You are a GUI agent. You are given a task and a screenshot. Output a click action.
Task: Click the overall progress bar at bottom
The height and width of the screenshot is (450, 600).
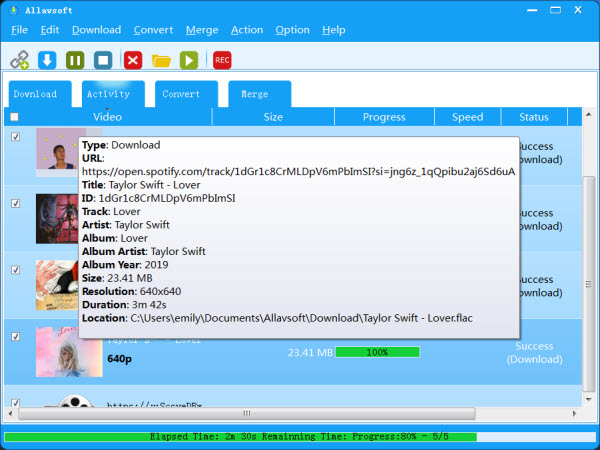pos(300,437)
